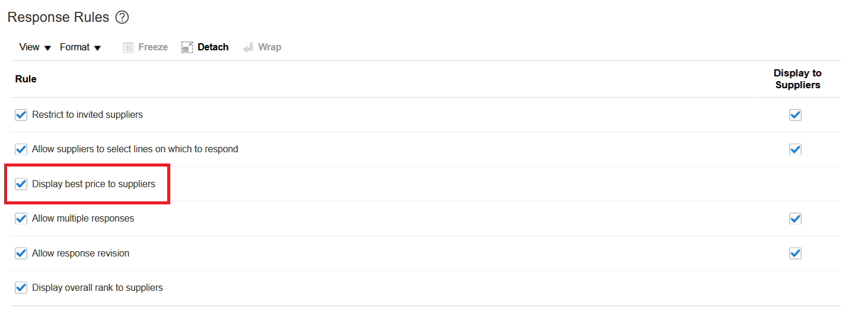Toggle Display to Suppliers for response revision

click(796, 254)
